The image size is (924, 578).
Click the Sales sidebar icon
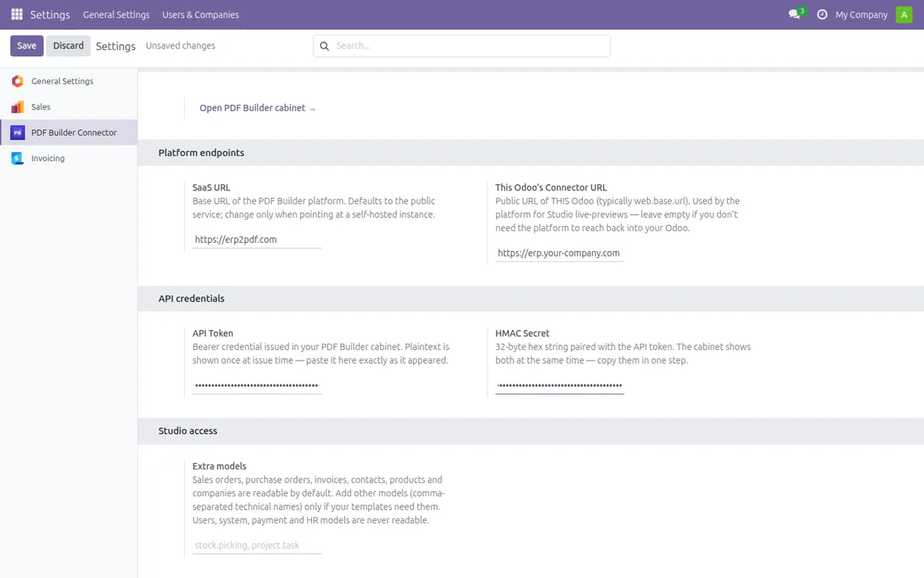[x=17, y=107]
